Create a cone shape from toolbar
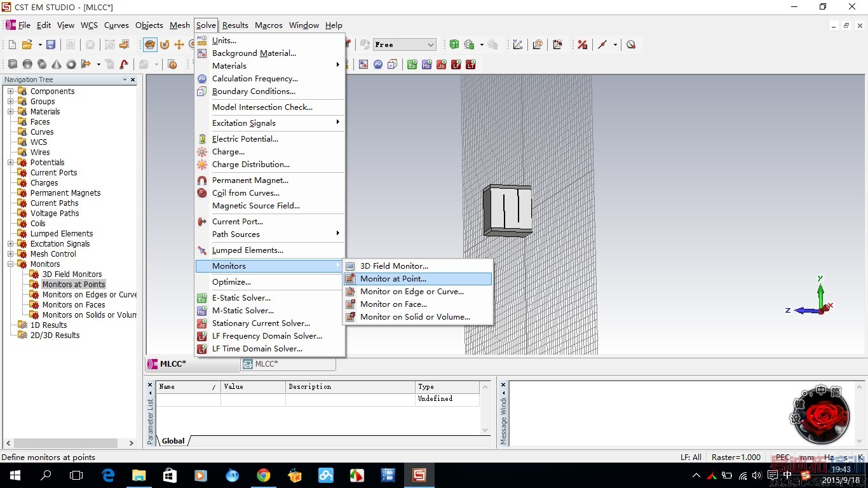 (x=57, y=64)
